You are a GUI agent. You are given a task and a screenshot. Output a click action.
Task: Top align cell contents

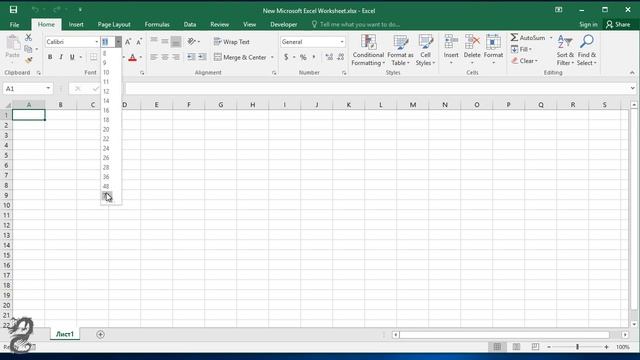(154, 41)
